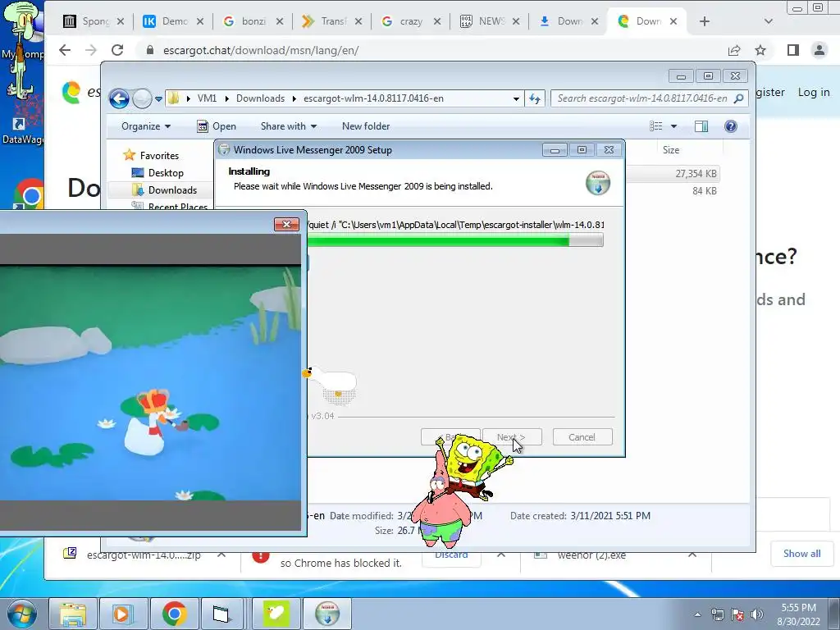
Task: Expand Explorer address bar history dropdown
Action: coord(516,98)
